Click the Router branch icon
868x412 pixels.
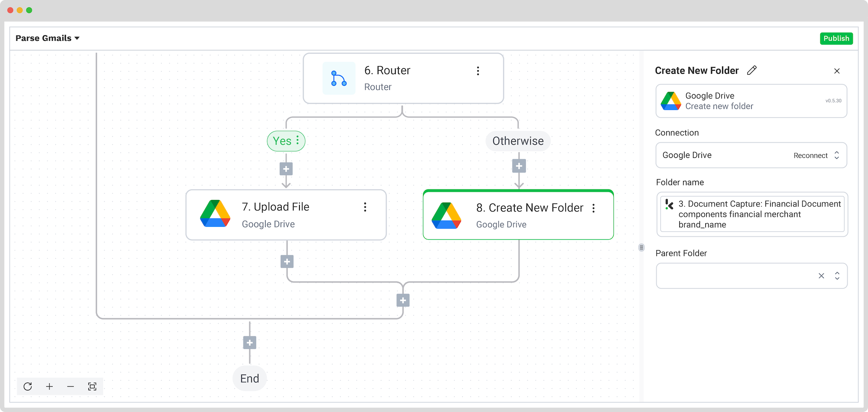(339, 78)
